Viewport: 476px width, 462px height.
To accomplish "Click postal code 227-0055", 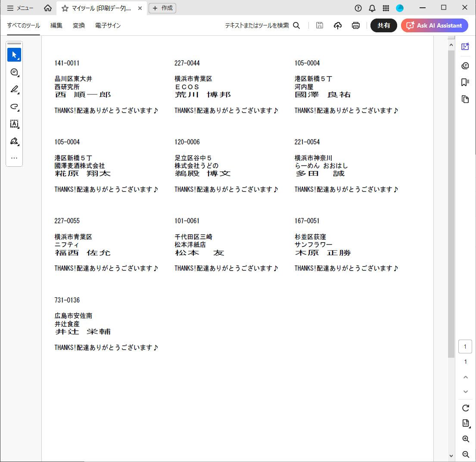I will [67, 221].
